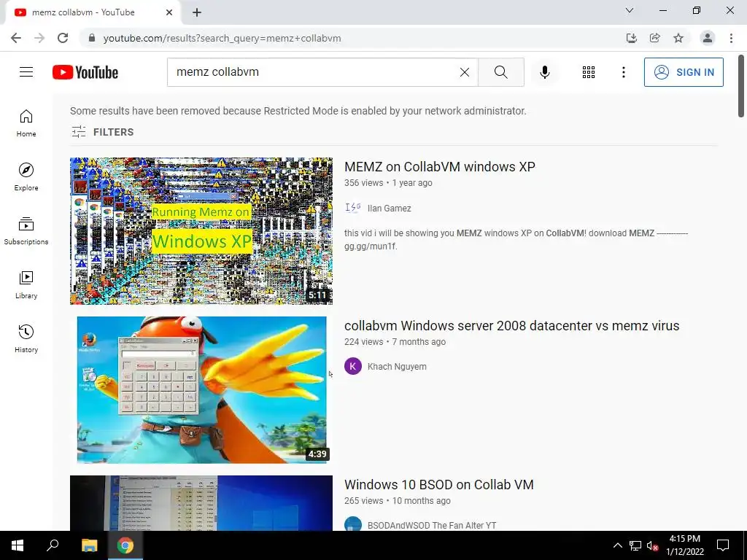Close the memz collabvm YouTube tab
747x560 pixels.
[169, 12]
